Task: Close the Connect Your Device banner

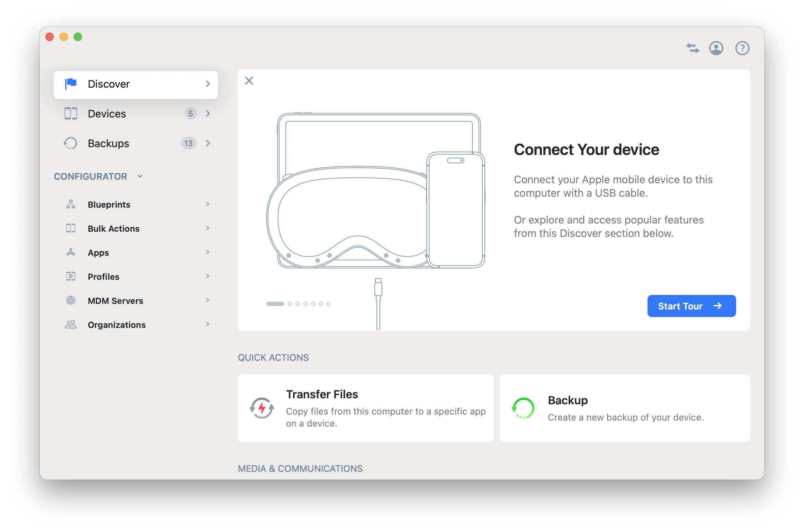Action: pos(249,81)
